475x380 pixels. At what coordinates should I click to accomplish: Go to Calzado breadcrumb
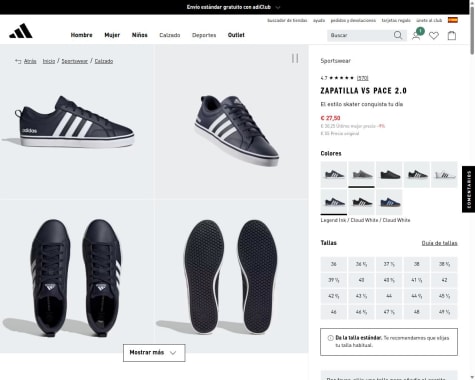tap(104, 61)
